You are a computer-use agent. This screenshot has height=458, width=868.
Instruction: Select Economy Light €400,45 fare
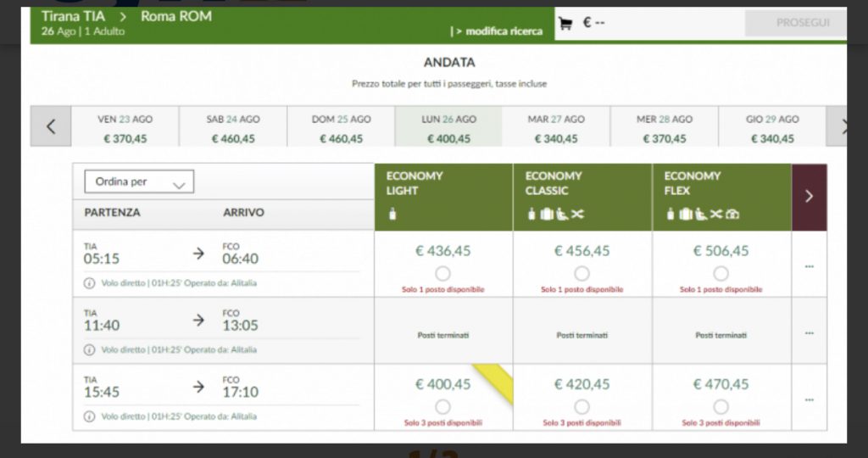pos(442,407)
